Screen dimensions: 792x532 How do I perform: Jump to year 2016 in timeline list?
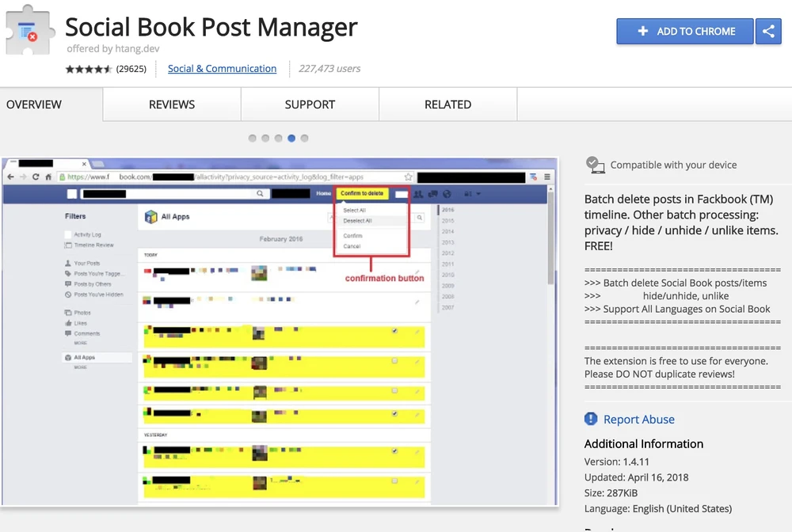pos(447,210)
